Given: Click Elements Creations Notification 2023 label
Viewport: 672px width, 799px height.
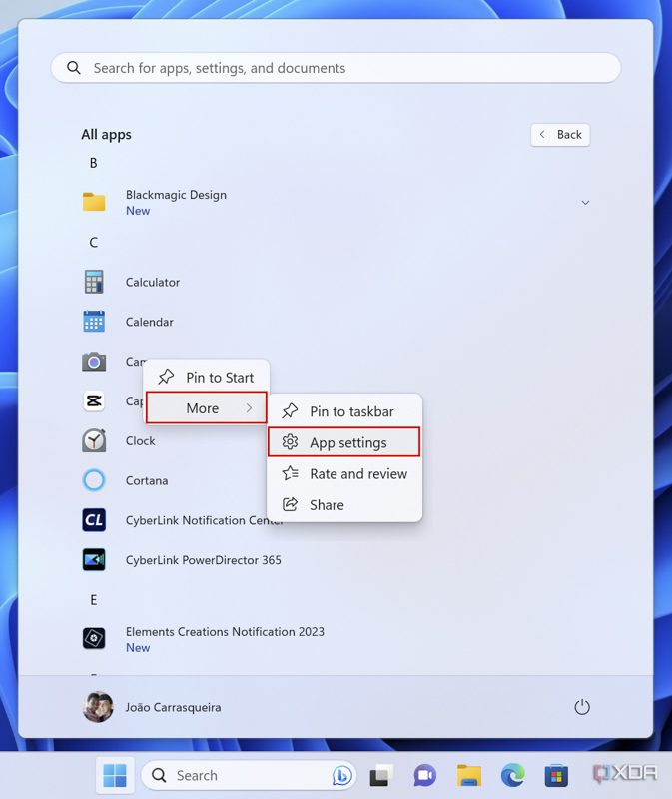Looking at the screenshot, I should click(225, 631).
